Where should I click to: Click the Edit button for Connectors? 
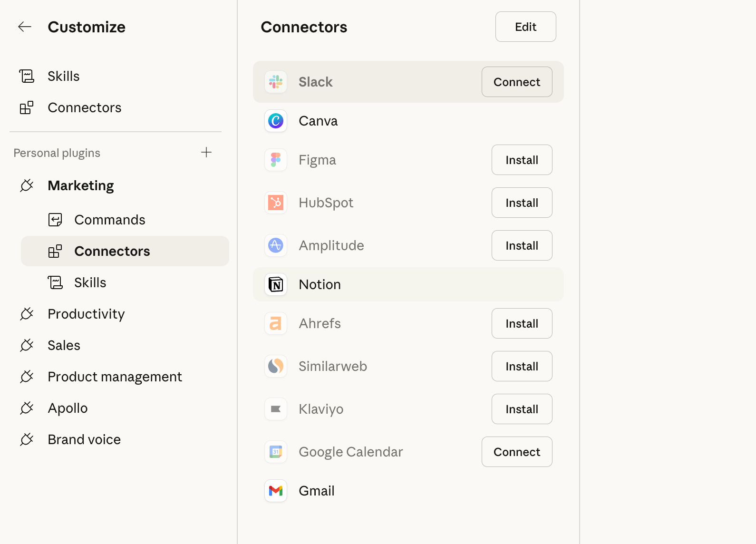click(x=526, y=27)
